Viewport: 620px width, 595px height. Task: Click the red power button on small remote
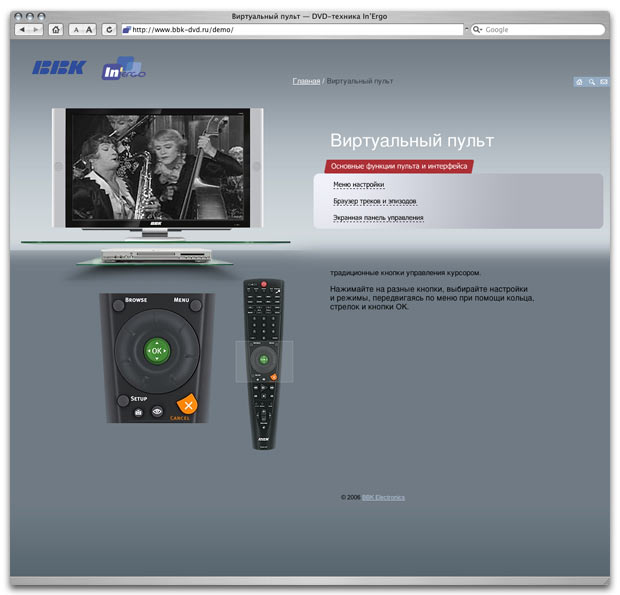click(x=264, y=286)
